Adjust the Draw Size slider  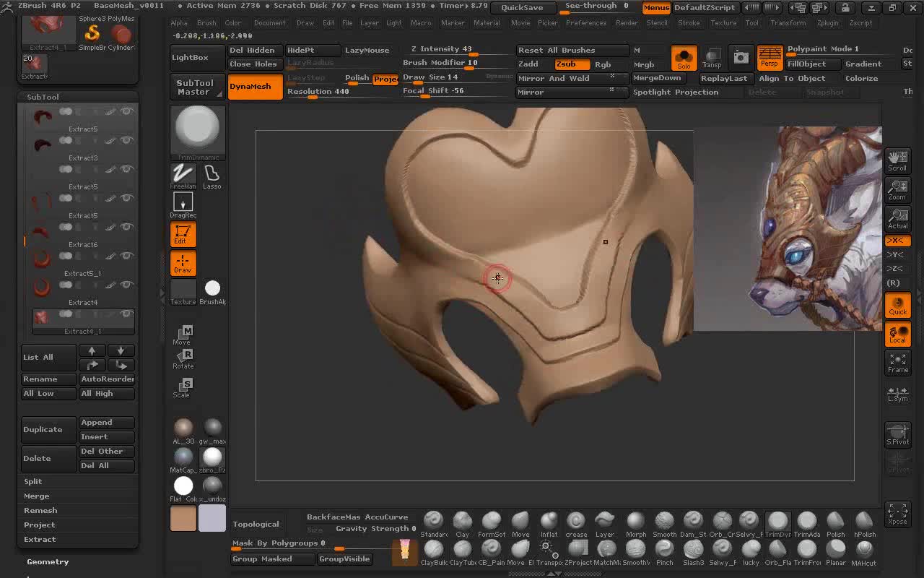coord(443,78)
